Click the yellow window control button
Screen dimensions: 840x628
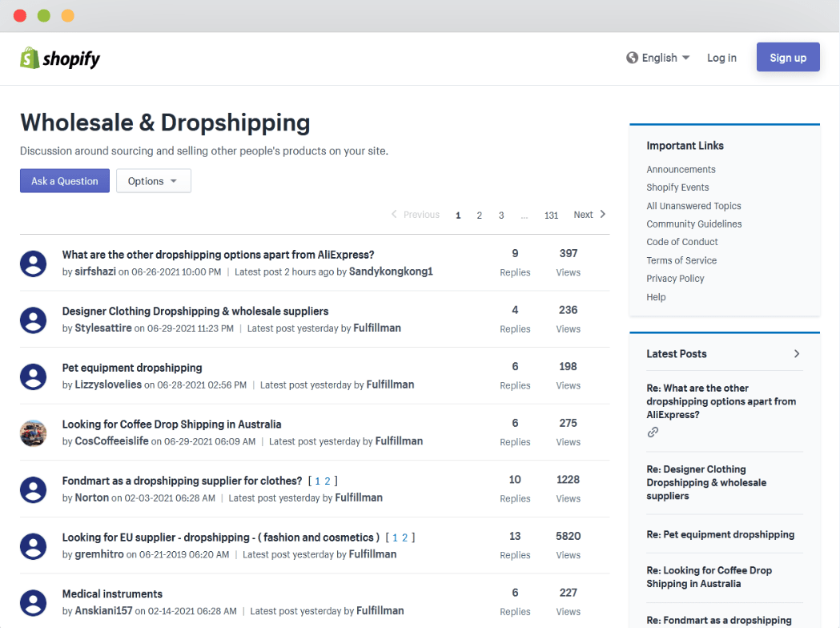[67, 15]
